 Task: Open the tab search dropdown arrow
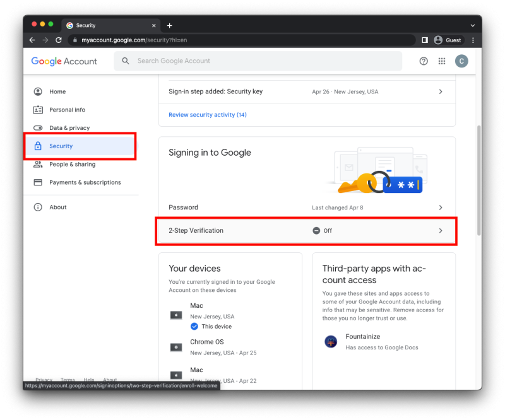(x=472, y=25)
